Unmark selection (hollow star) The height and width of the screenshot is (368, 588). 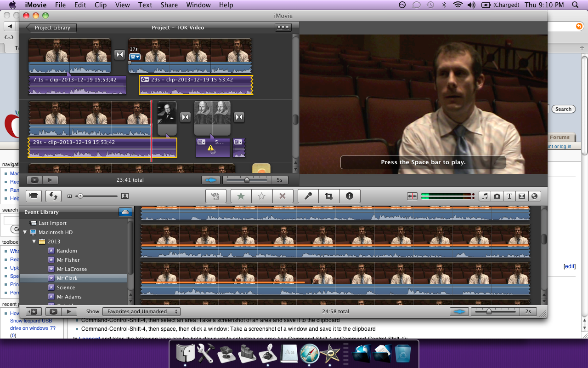(262, 196)
